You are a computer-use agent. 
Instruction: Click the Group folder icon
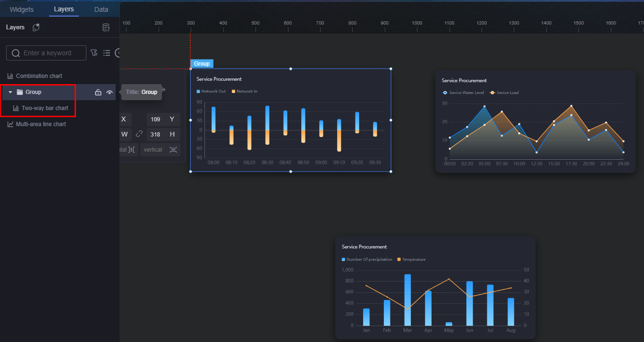coord(20,92)
